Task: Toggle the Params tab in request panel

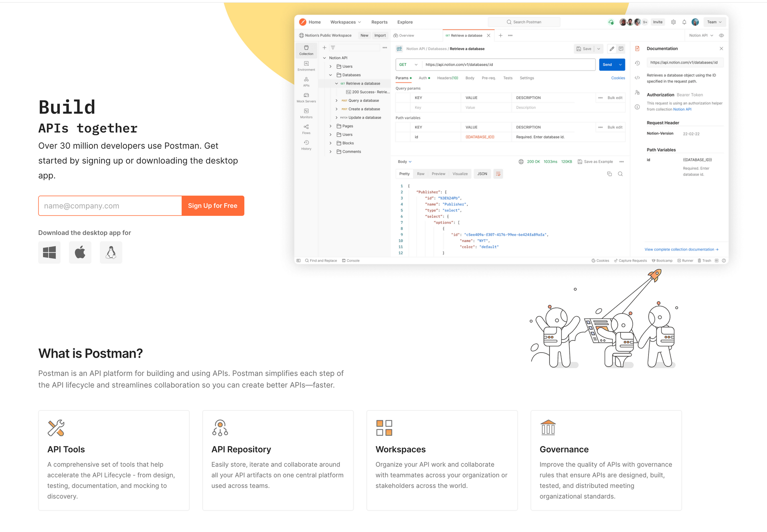Action: click(x=404, y=77)
